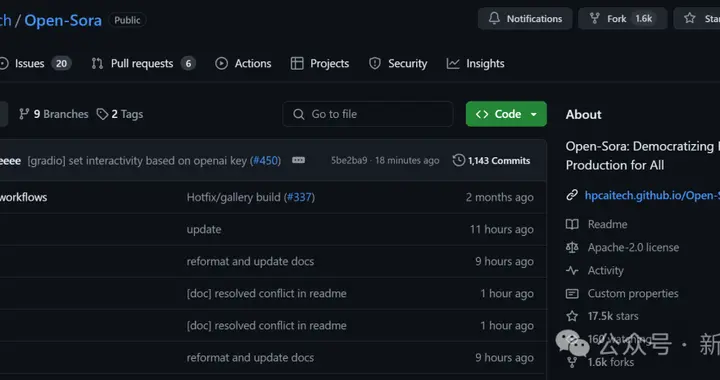Open the Projects tab
Image resolution: width=720 pixels, height=380 pixels.
point(320,63)
